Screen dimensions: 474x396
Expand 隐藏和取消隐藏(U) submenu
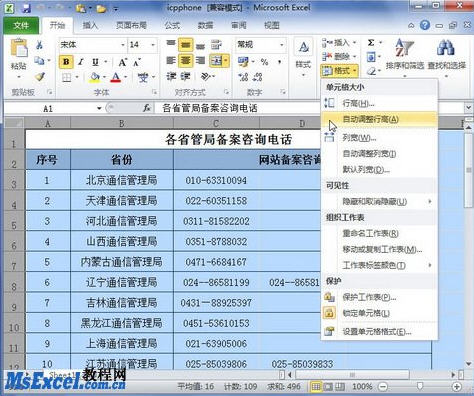pyautogui.click(x=379, y=202)
